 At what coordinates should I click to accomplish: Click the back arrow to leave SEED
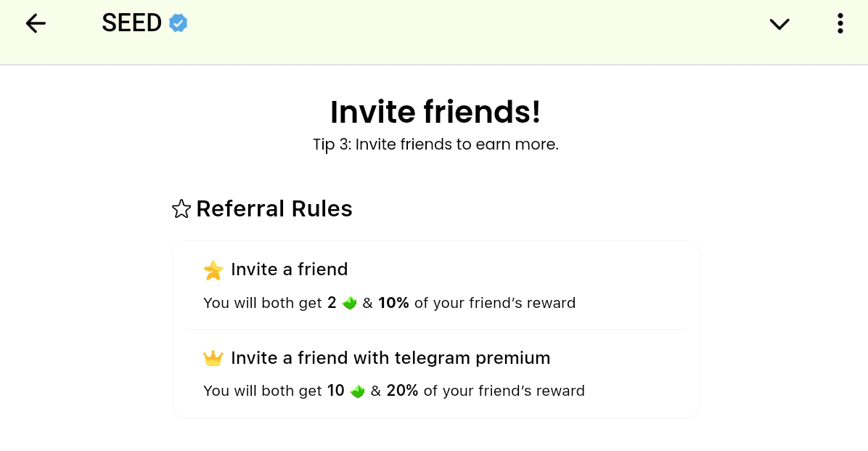coord(35,23)
